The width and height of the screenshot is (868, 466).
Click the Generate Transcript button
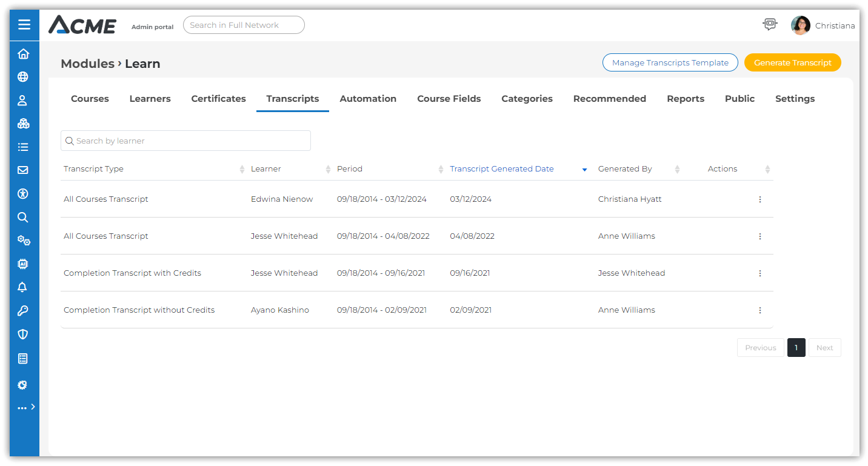coord(792,62)
